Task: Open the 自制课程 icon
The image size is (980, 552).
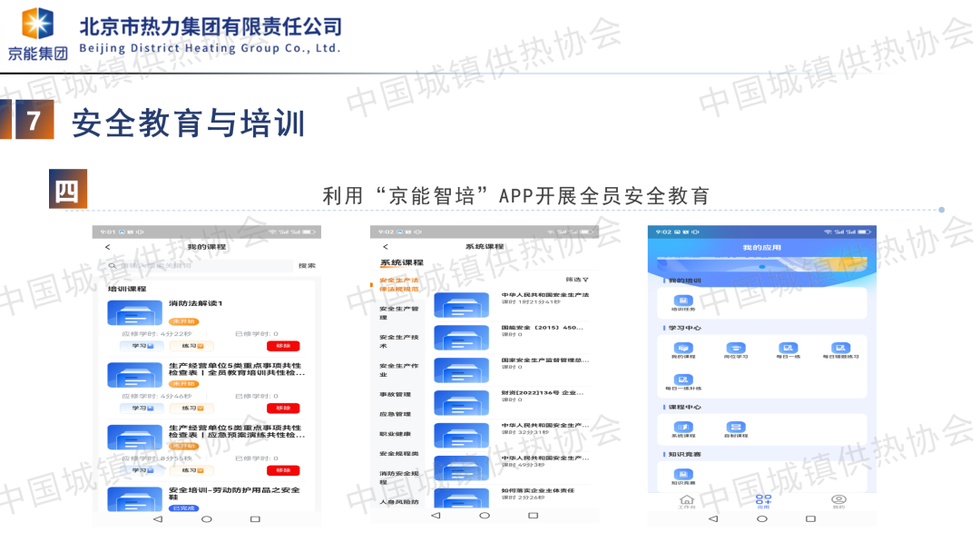Action: tap(736, 429)
